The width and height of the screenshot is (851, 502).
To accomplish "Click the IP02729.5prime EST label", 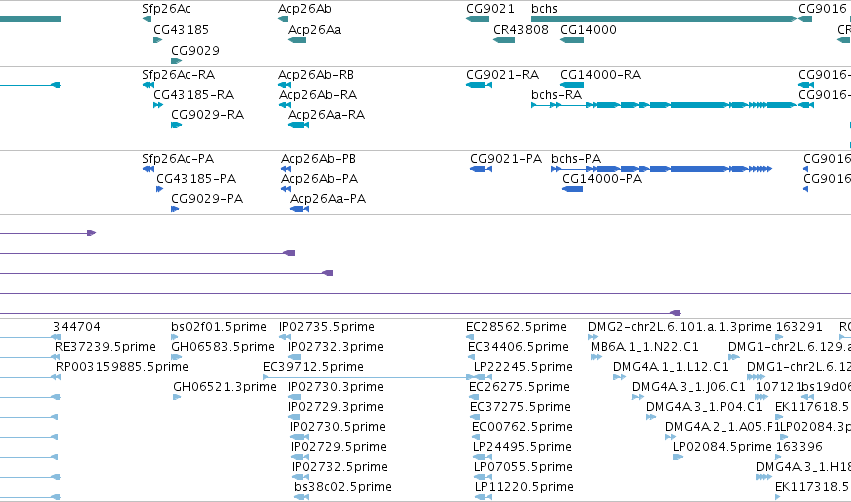I will pyautogui.click(x=339, y=447).
